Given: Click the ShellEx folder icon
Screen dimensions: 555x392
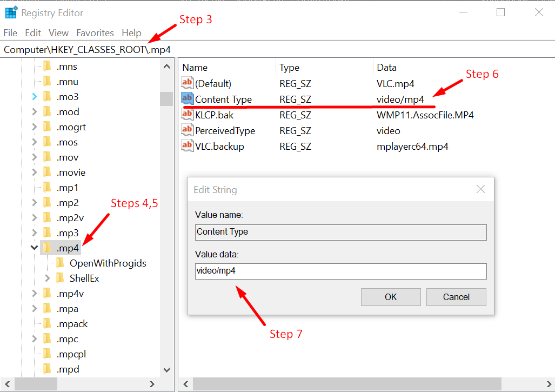Looking at the screenshot, I should pos(61,278).
